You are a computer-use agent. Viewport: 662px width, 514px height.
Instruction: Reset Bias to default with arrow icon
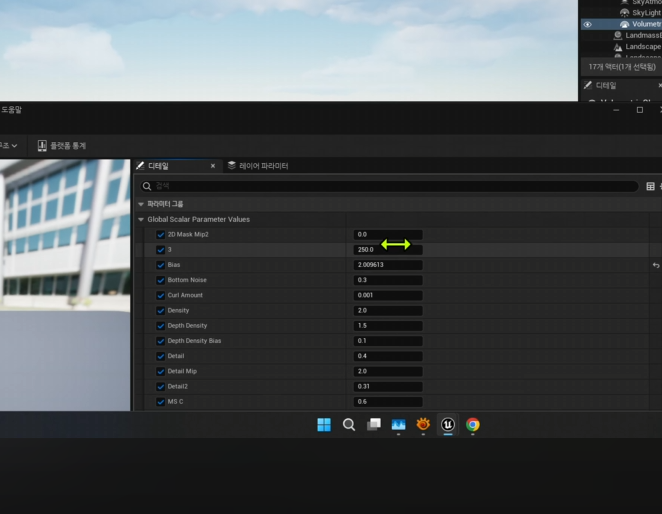click(x=656, y=265)
